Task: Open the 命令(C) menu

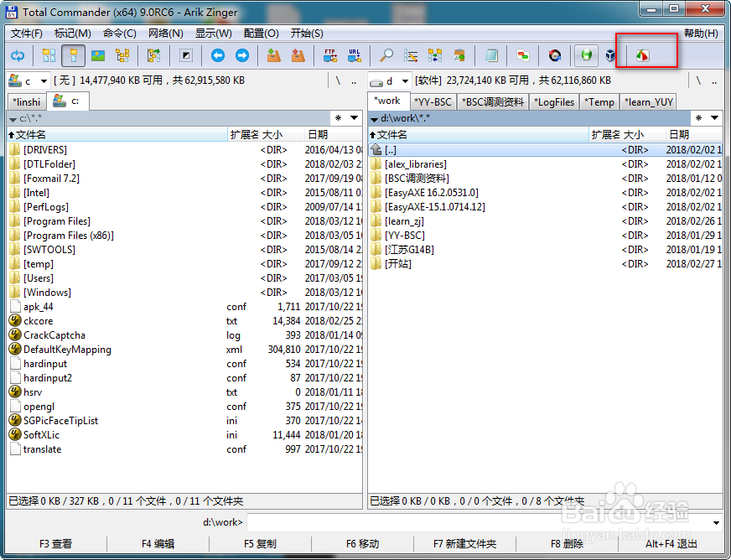Action: click(119, 34)
